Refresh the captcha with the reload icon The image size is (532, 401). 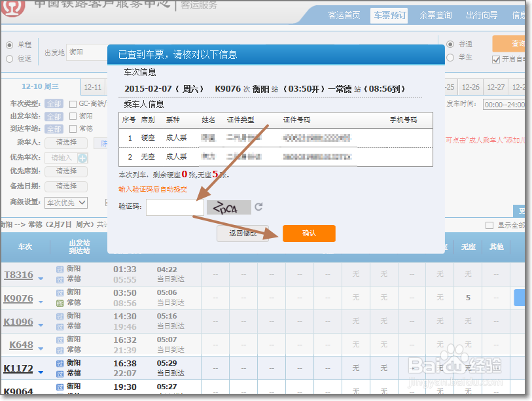point(258,207)
